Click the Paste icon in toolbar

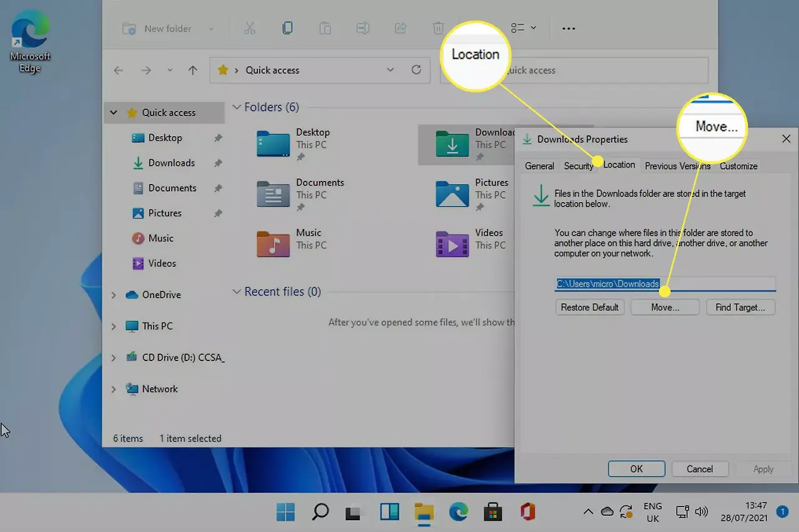pos(325,28)
